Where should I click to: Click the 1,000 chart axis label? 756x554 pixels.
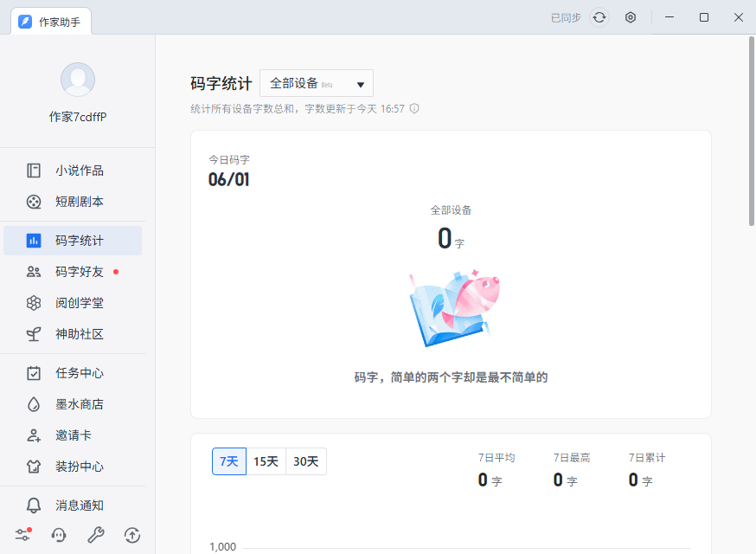tap(223, 547)
